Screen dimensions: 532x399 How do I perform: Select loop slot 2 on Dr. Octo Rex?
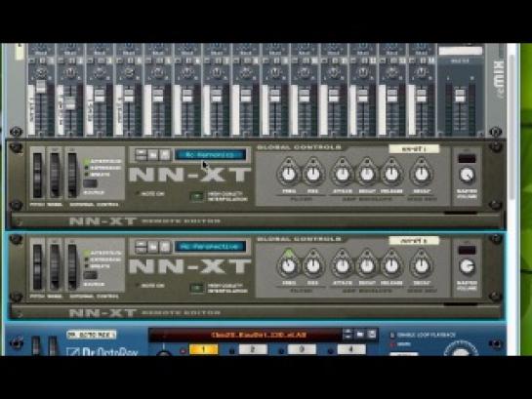tap(253, 349)
